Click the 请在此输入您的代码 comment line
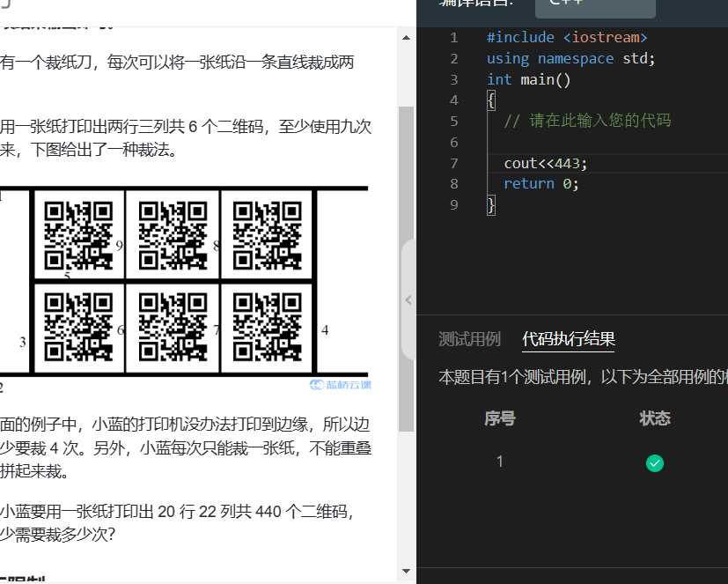 [588, 121]
